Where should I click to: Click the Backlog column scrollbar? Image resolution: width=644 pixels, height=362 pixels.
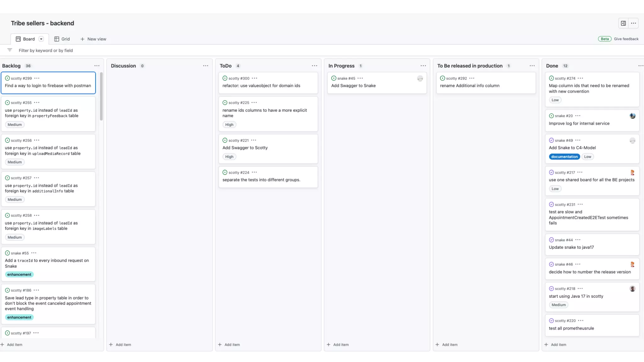point(101,96)
